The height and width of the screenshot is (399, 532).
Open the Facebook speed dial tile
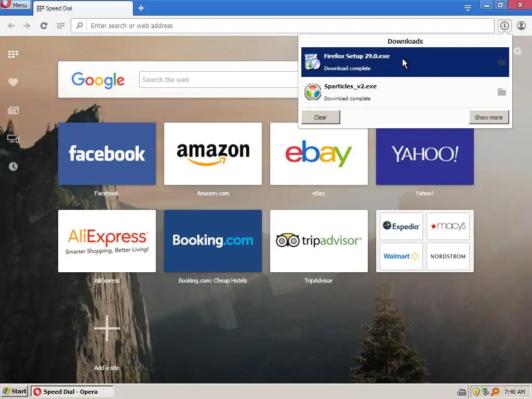(x=107, y=154)
